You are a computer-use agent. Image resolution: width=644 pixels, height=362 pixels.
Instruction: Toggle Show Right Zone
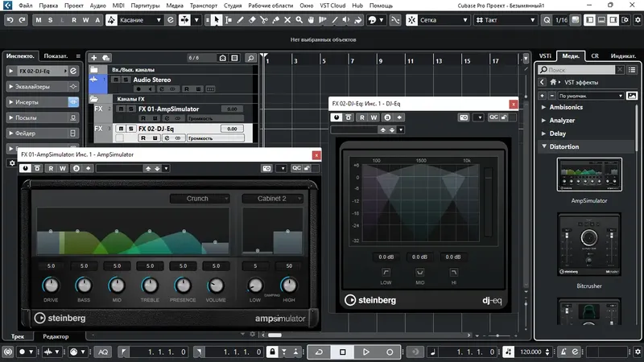pyautogui.click(x=613, y=19)
